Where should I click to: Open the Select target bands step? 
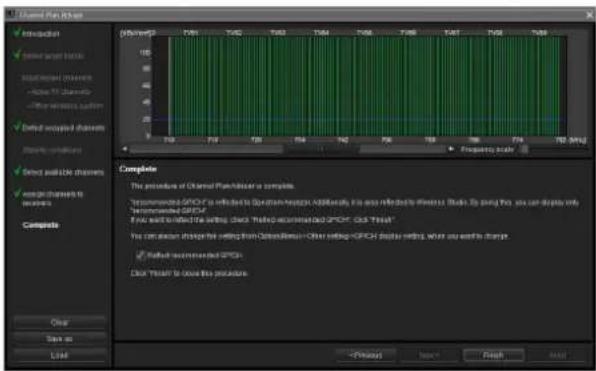click(53, 56)
